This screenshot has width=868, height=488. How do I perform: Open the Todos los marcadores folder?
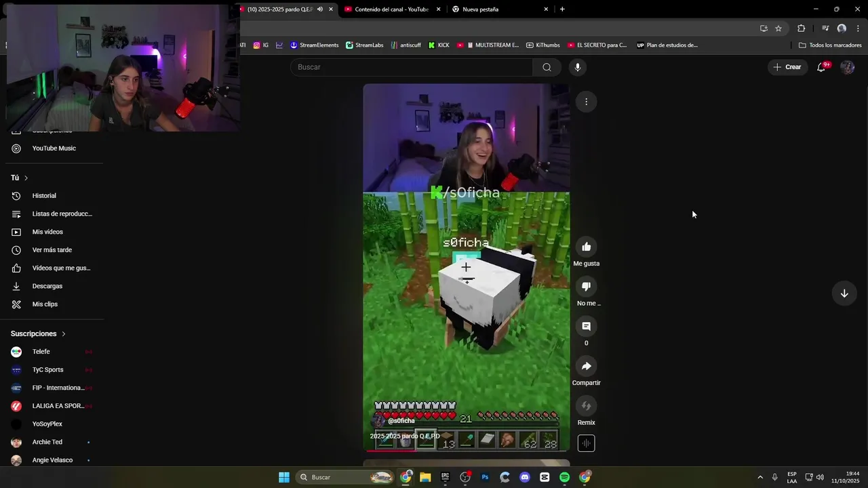[830, 45]
